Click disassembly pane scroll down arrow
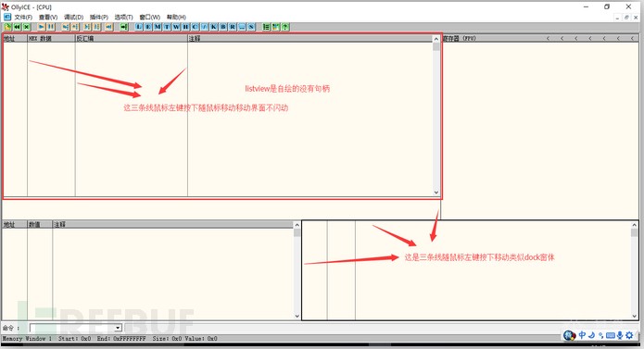 [x=436, y=193]
